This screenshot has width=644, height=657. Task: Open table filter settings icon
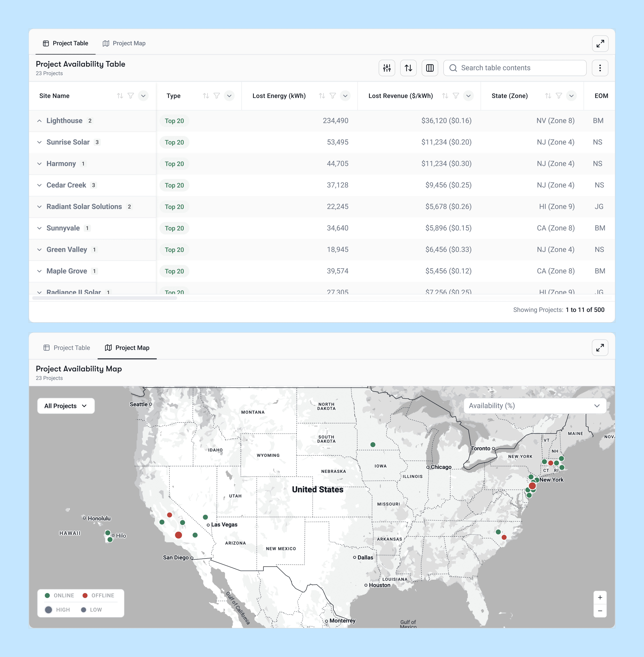click(387, 68)
